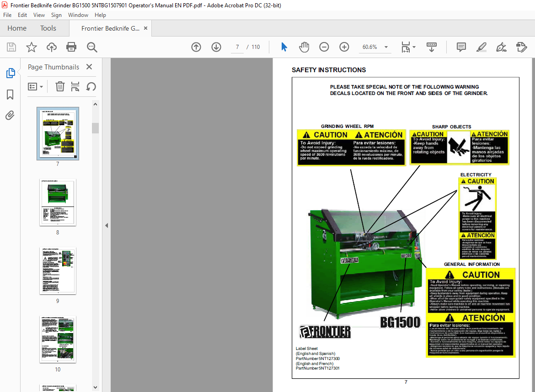This screenshot has width=535, height=392.
Task: Click the Fit page scroll mode icon
Action: click(406, 47)
